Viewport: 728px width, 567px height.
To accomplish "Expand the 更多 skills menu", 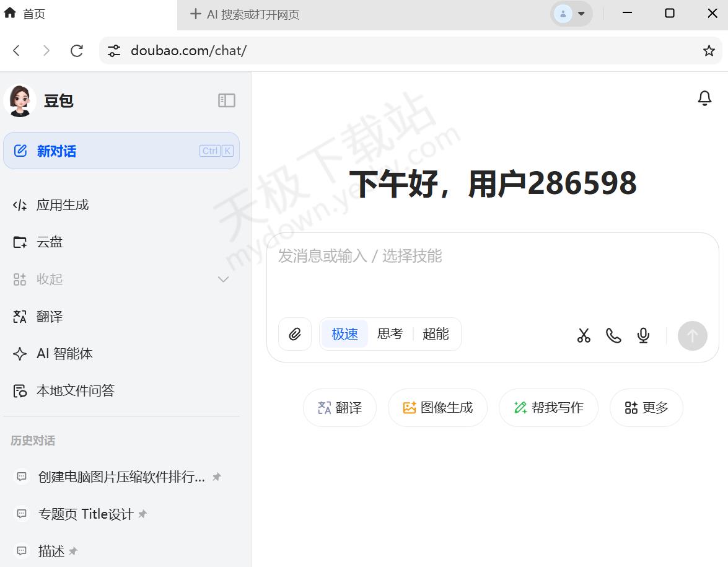I will click(646, 408).
